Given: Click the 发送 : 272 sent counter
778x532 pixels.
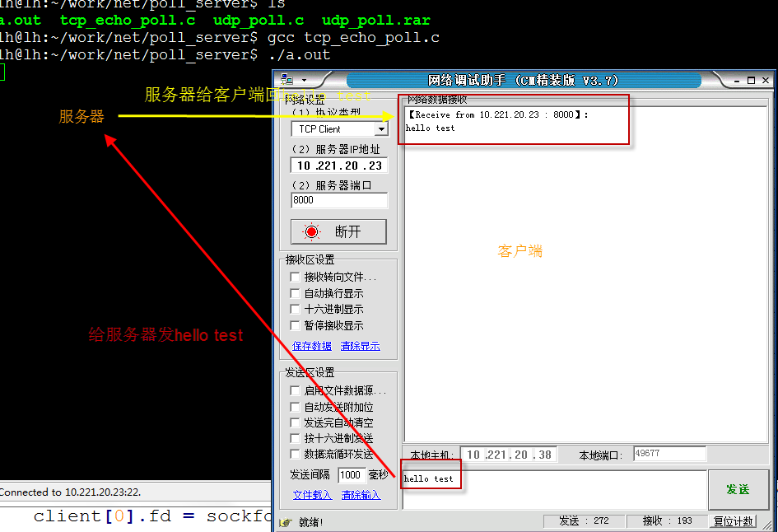Looking at the screenshot, I should pos(584,521).
